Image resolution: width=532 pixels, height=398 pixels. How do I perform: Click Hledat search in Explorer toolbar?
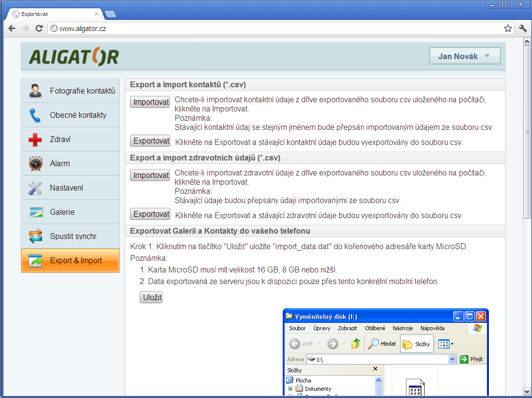pos(382,344)
